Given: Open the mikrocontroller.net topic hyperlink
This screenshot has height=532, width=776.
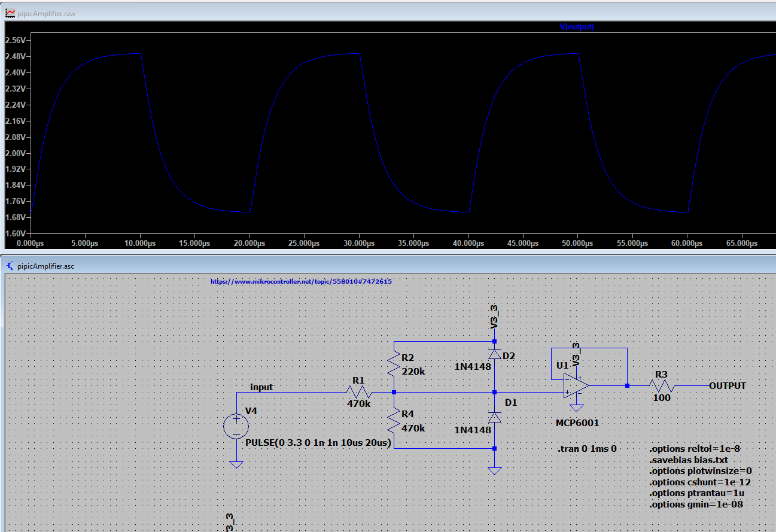Looking at the screenshot, I should pyautogui.click(x=302, y=281).
